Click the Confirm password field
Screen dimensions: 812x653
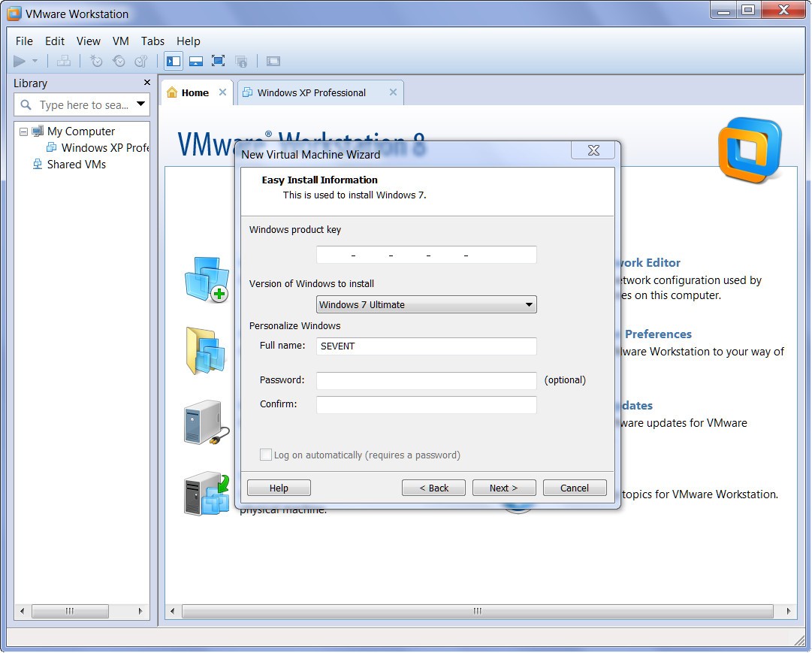pos(426,405)
